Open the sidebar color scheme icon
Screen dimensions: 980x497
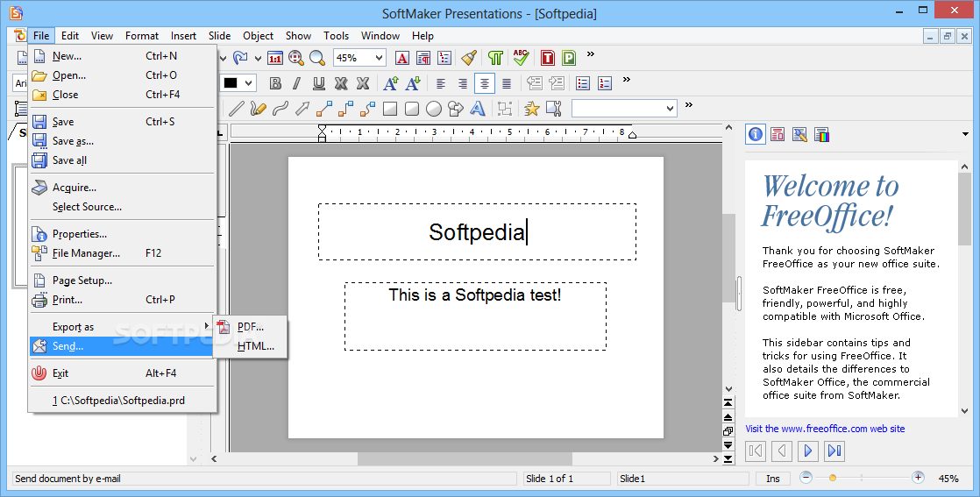tap(822, 134)
